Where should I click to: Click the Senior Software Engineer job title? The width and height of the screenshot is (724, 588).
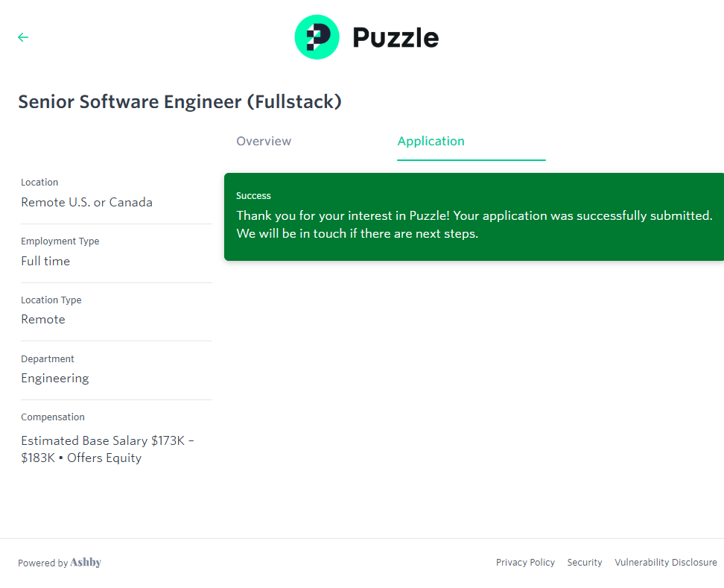click(180, 102)
